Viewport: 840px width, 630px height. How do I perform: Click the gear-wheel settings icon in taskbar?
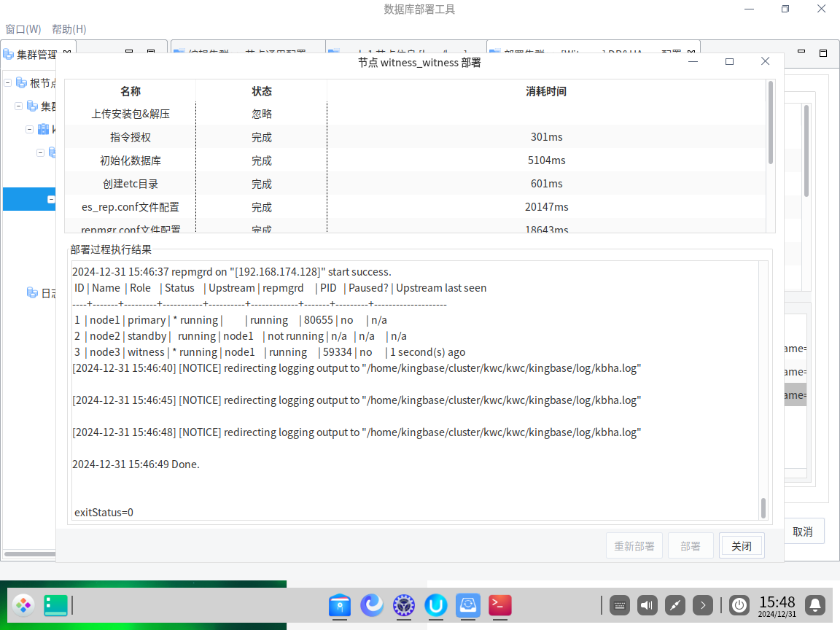click(404, 604)
